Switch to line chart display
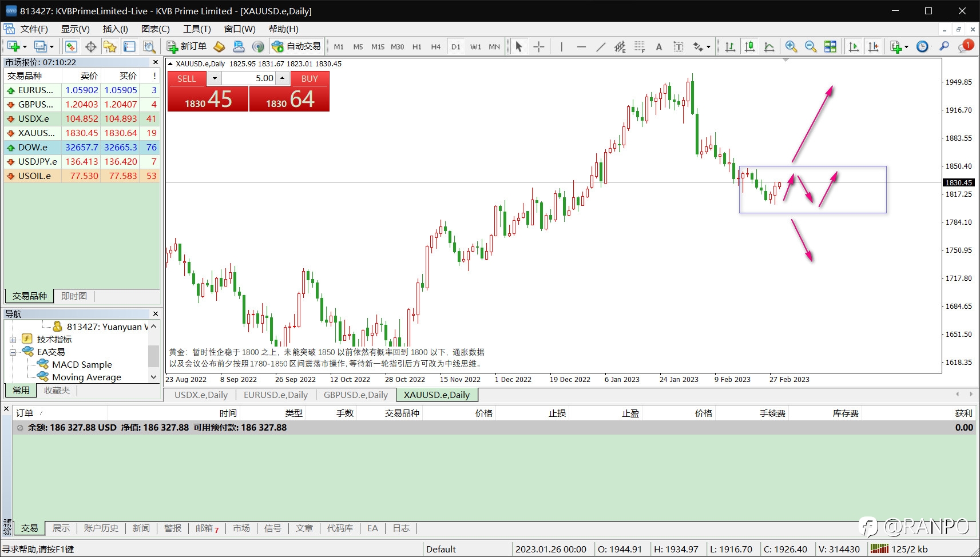The height and width of the screenshot is (557, 980). coord(769,46)
